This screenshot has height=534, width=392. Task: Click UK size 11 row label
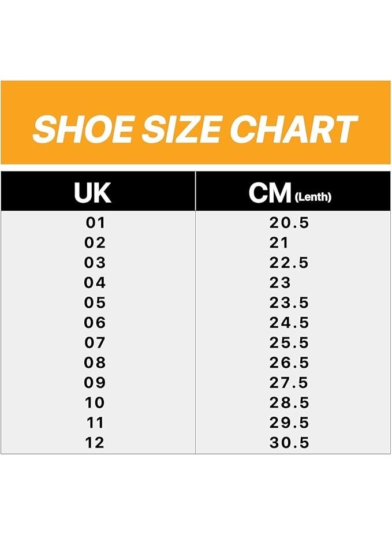coord(95,423)
